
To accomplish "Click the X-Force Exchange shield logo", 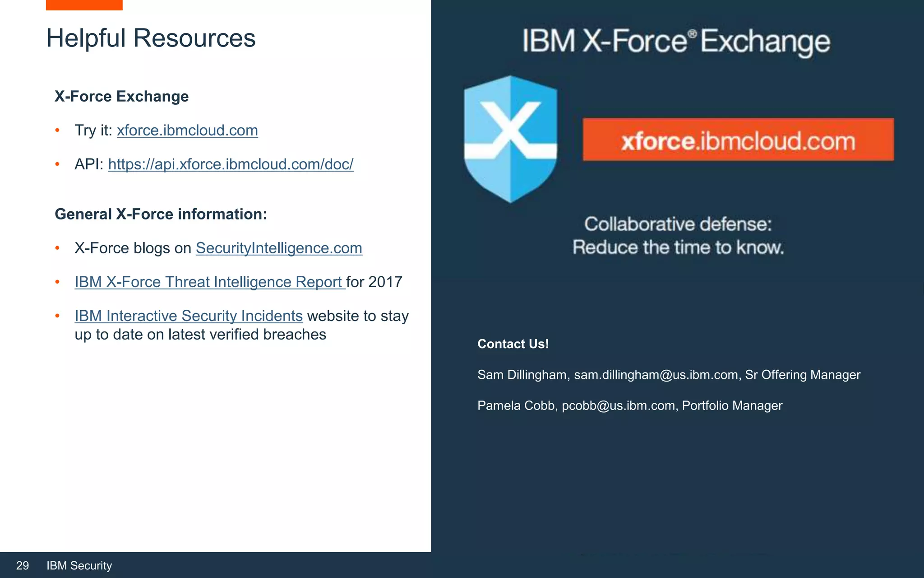I will point(510,139).
